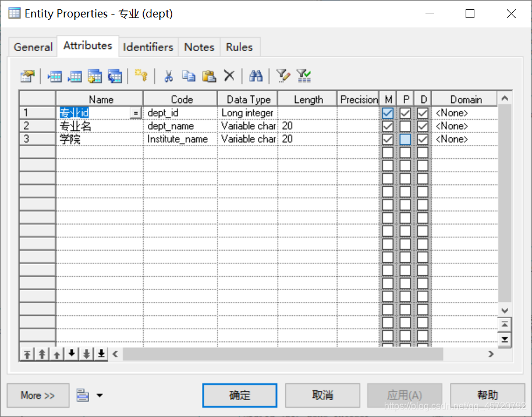
Task: Open Data Type cell for Institute_name row
Action: (x=248, y=140)
